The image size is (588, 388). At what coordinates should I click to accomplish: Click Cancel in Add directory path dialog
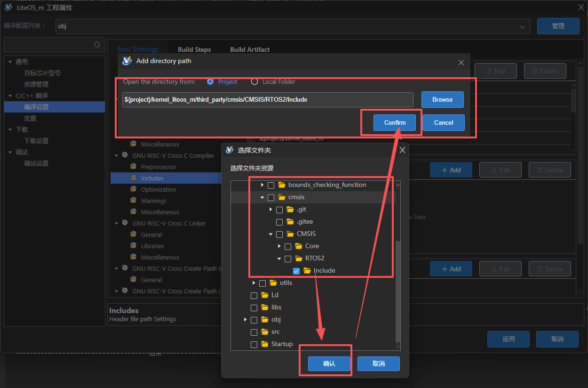click(x=444, y=122)
